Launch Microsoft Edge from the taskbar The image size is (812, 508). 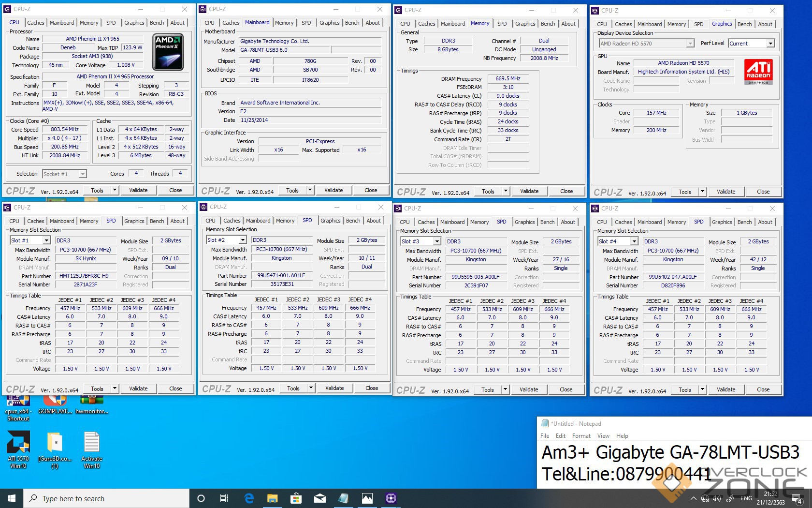click(249, 498)
